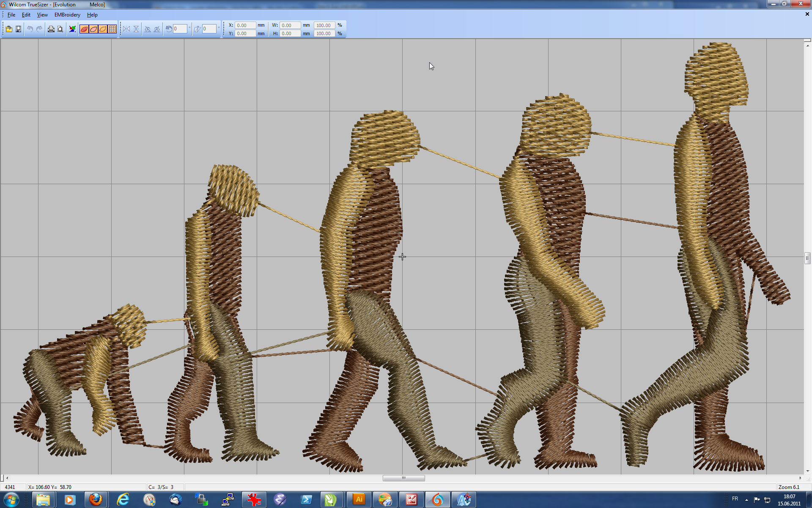812x508 pixels.
Task: Open Firefox from the Windows taskbar
Action: pos(96,500)
